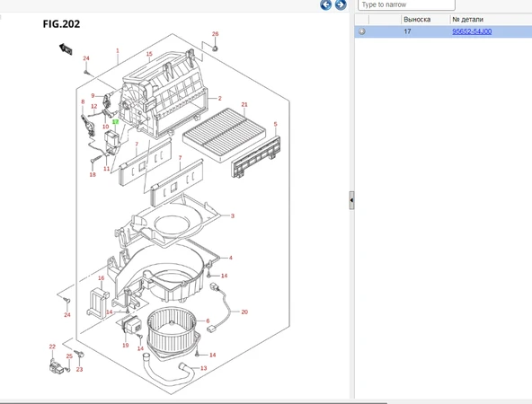Select callout 26 at top of diagram

pos(215,34)
